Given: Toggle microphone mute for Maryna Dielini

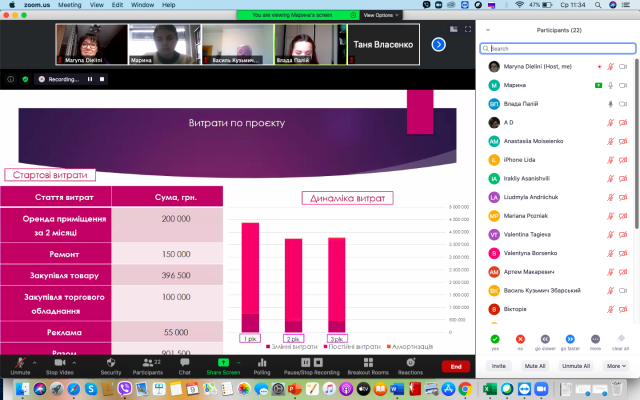Looking at the screenshot, I should click(x=610, y=67).
